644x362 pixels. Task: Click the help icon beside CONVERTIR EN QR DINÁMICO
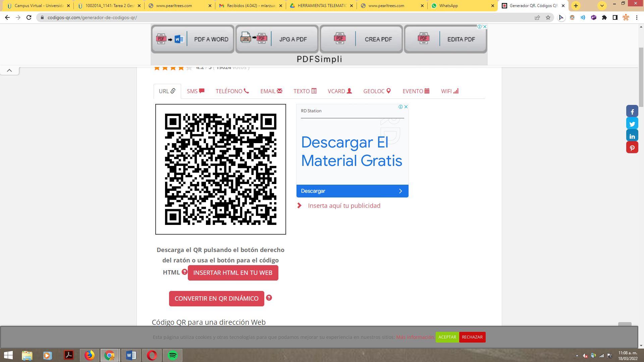[x=269, y=298]
